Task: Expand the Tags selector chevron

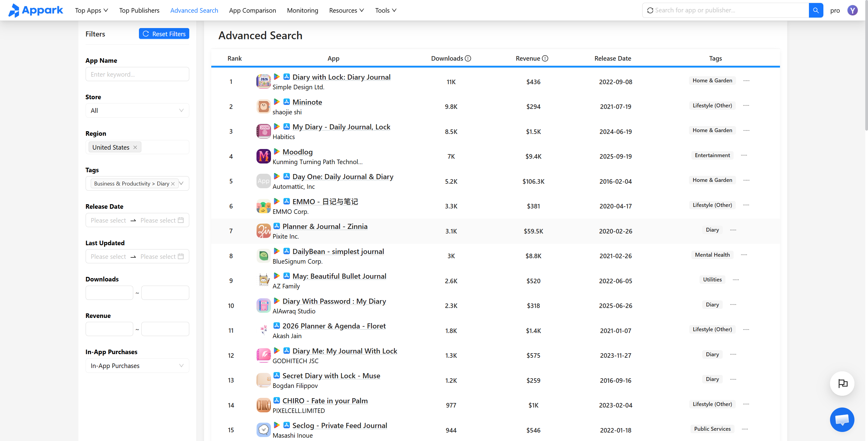Action: click(182, 183)
